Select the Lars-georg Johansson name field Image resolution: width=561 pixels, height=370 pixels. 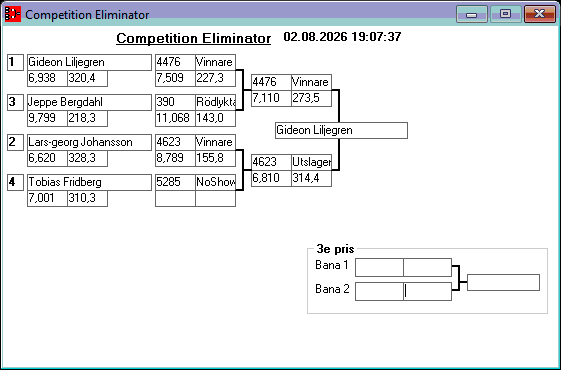pyautogui.click(x=89, y=142)
